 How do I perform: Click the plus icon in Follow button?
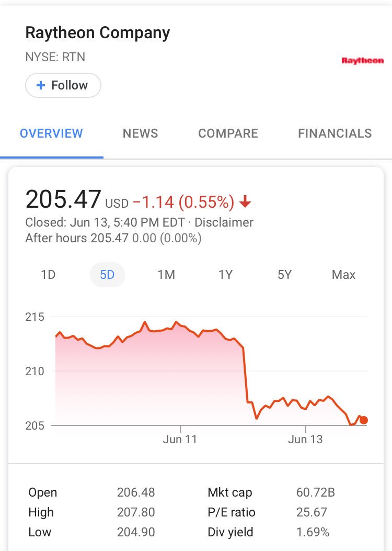click(41, 85)
